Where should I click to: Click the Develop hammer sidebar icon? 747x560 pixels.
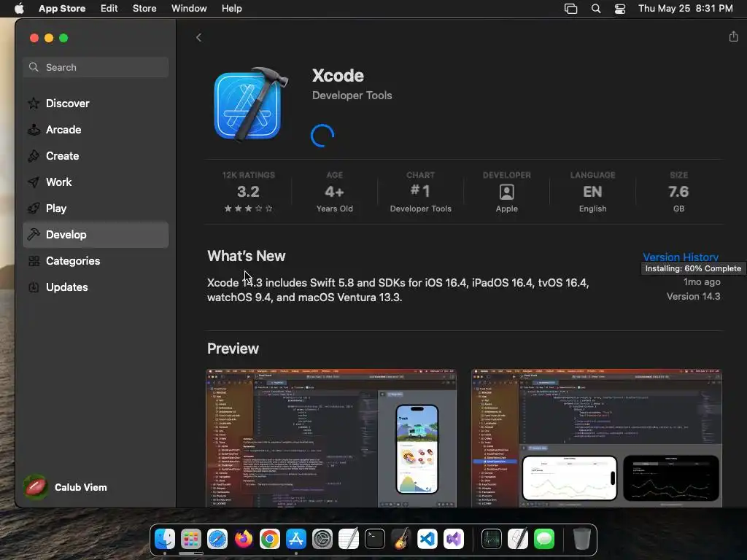[34, 234]
